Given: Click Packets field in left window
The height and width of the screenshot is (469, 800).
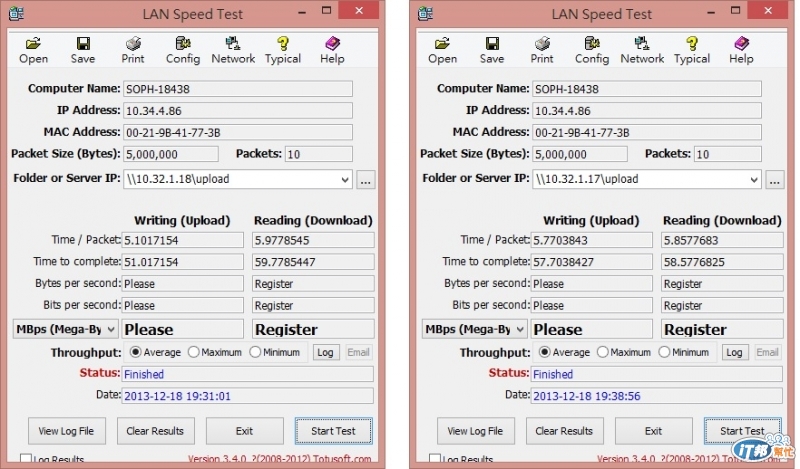Looking at the screenshot, I should (x=318, y=154).
